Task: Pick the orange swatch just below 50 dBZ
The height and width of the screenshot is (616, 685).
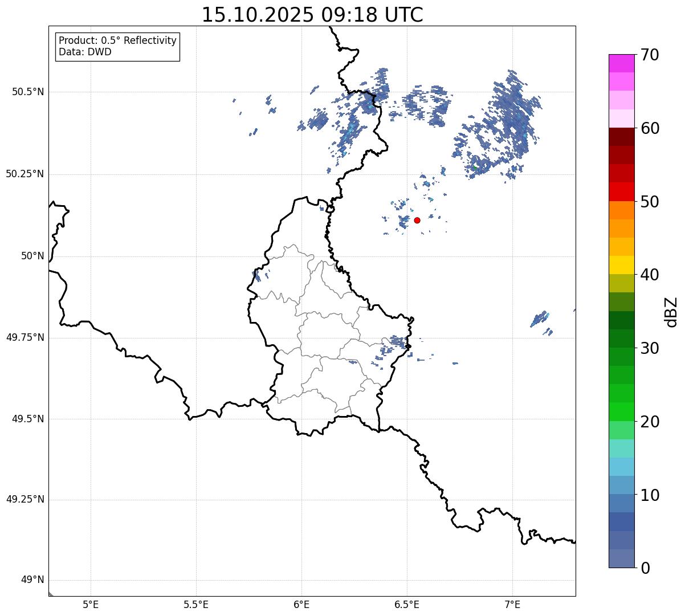Action: coord(622,210)
